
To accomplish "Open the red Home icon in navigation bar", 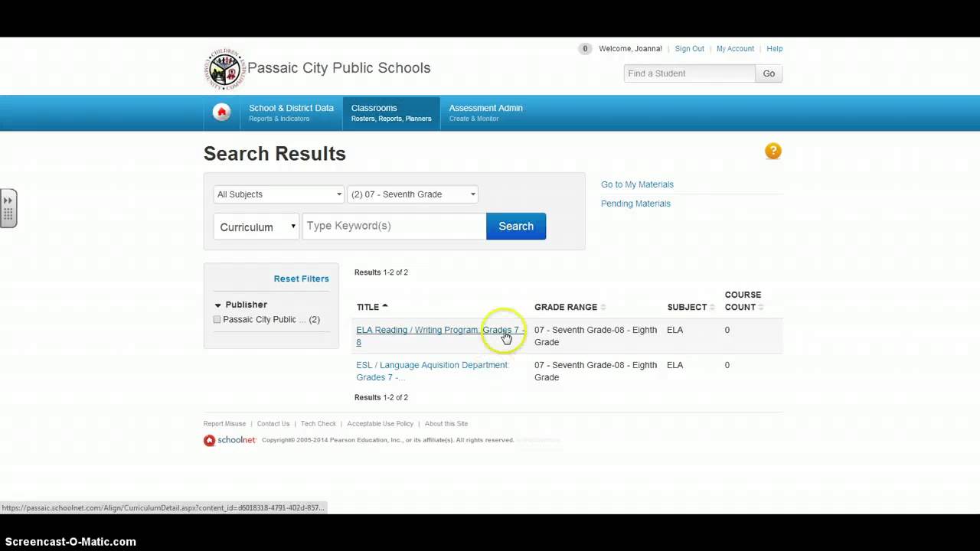I will 221,112.
